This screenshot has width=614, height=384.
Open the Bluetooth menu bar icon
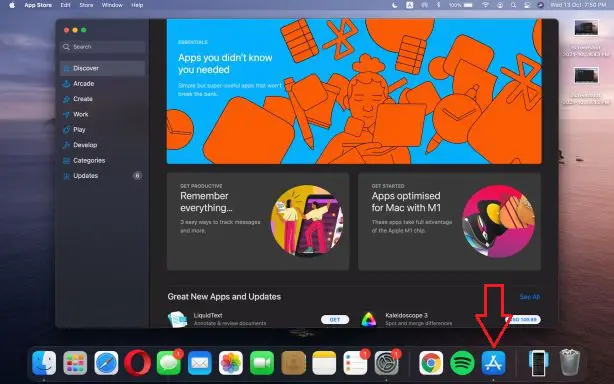[439, 5]
